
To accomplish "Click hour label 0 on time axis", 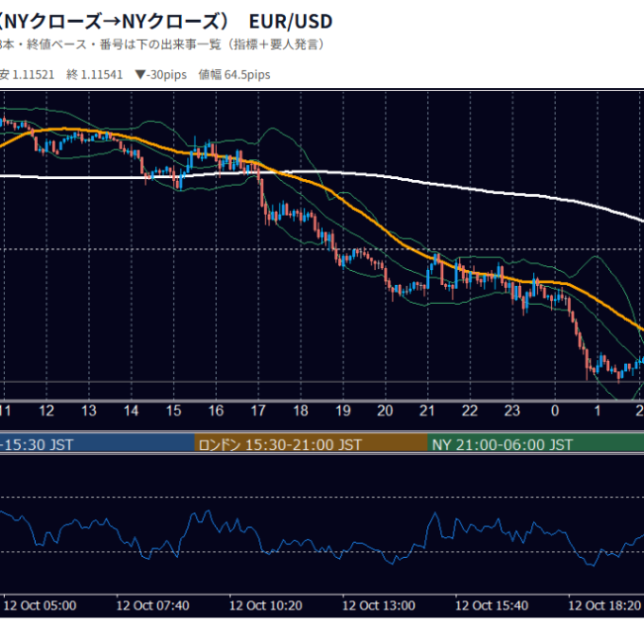I will tap(555, 411).
